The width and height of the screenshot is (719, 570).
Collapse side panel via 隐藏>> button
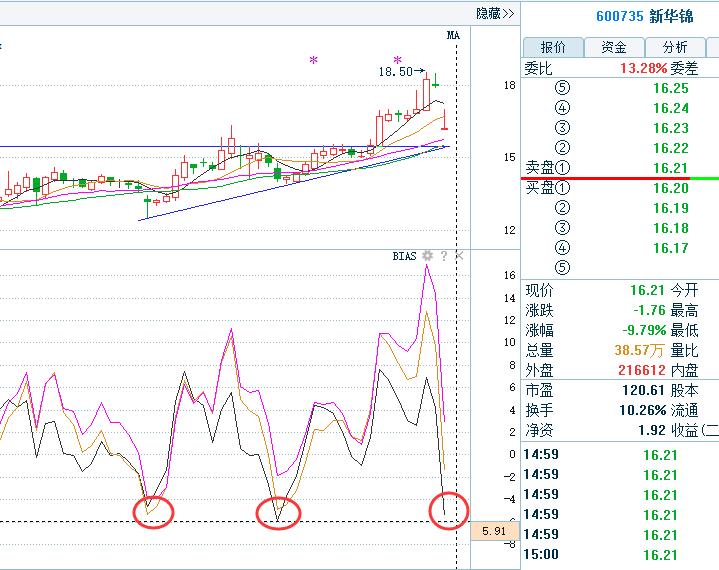[x=495, y=13]
